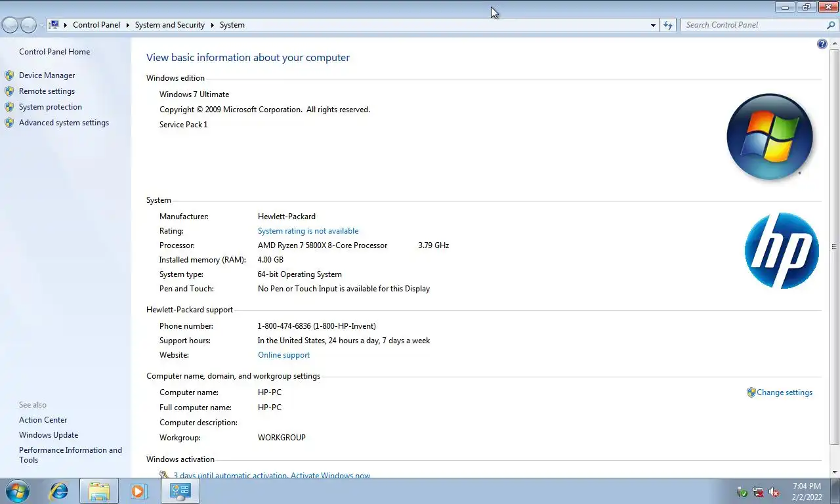Image resolution: width=840 pixels, height=504 pixels.
Task: Click the vertical scrollbar thumb
Action: [834, 247]
